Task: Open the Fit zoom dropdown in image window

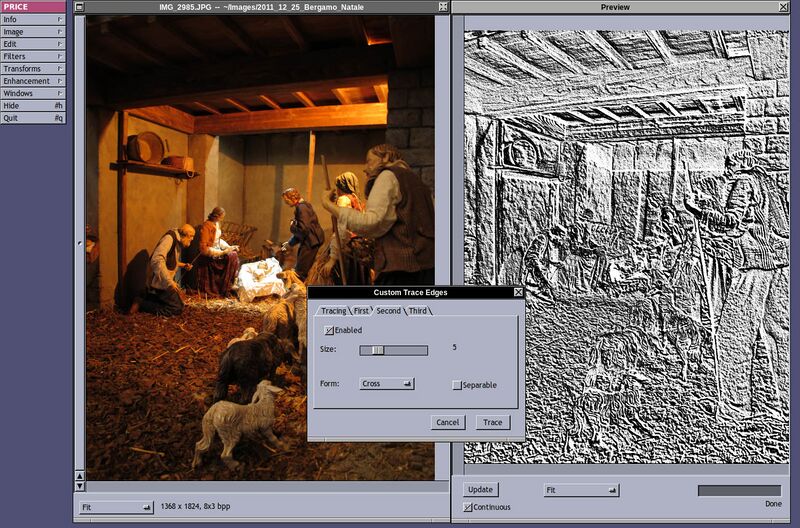Action: pos(117,507)
